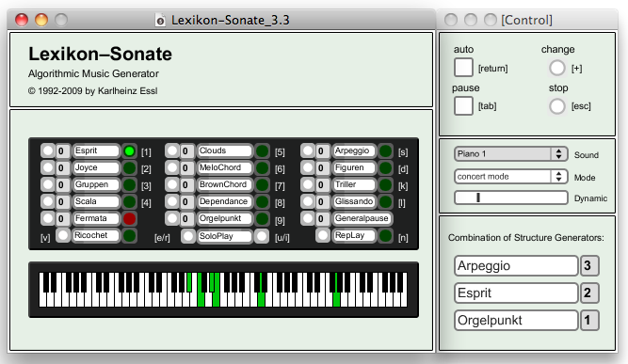Toggle the round button left of Clouds
628x364 pixels.
tap(171, 150)
